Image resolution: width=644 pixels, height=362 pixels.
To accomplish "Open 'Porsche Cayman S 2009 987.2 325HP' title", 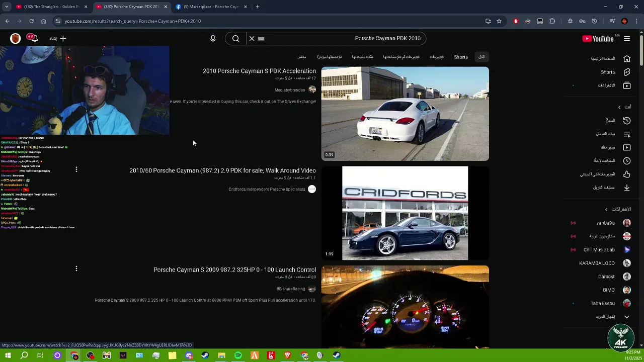I will tap(234, 270).
